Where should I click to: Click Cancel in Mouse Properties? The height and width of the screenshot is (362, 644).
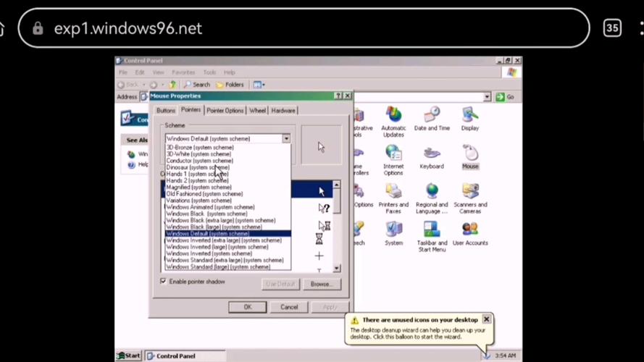tap(289, 307)
